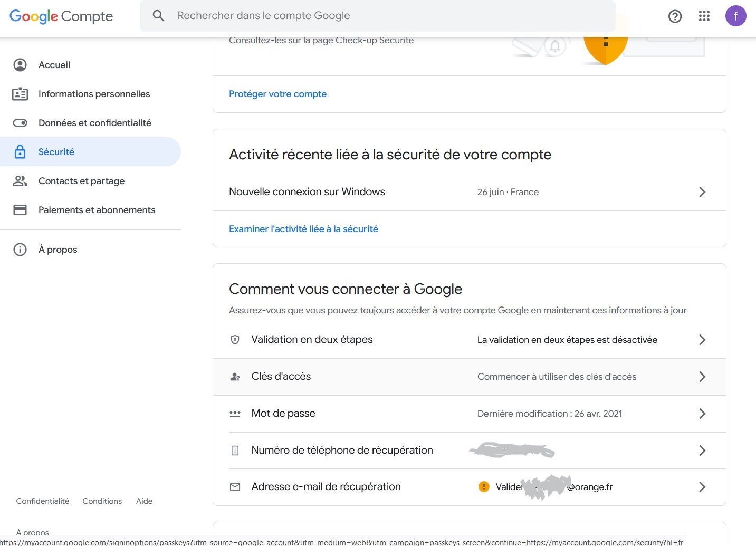The height and width of the screenshot is (546, 756).
Task: Click the Paiements et abonnements card icon
Action: pos(20,210)
